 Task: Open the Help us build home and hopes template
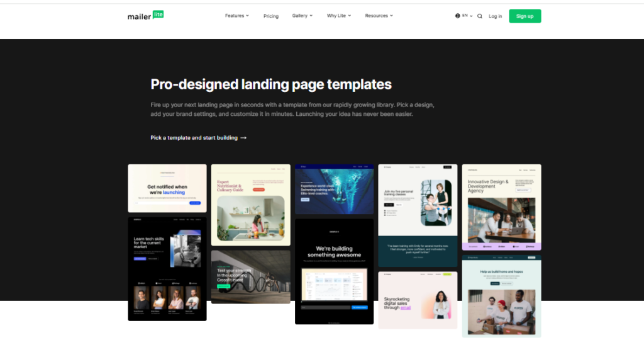(x=501, y=296)
